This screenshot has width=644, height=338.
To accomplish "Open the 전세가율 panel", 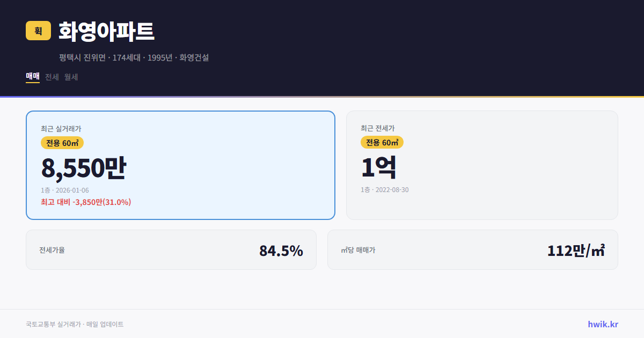I will coord(171,249).
